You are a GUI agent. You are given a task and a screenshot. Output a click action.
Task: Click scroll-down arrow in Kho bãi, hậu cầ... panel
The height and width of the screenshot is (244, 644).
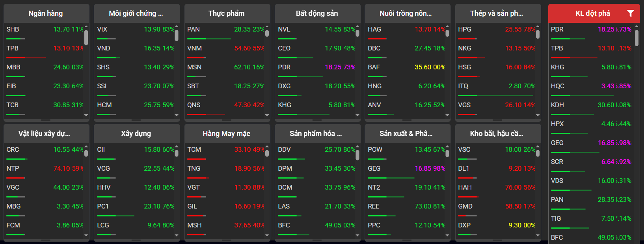tap(538, 235)
